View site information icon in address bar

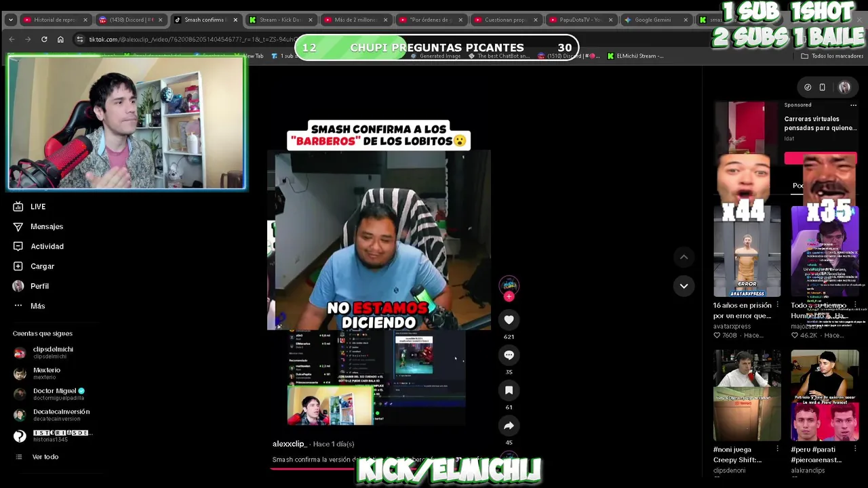(x=79, y=39)
